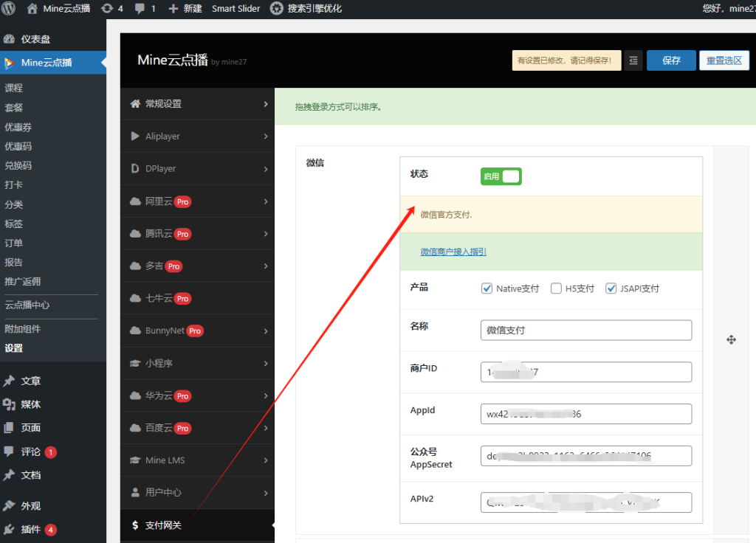Open the 微信商户接入指引 link
Image resolution: width=756 pixels, height=543 pixels.
coord(453,252)
